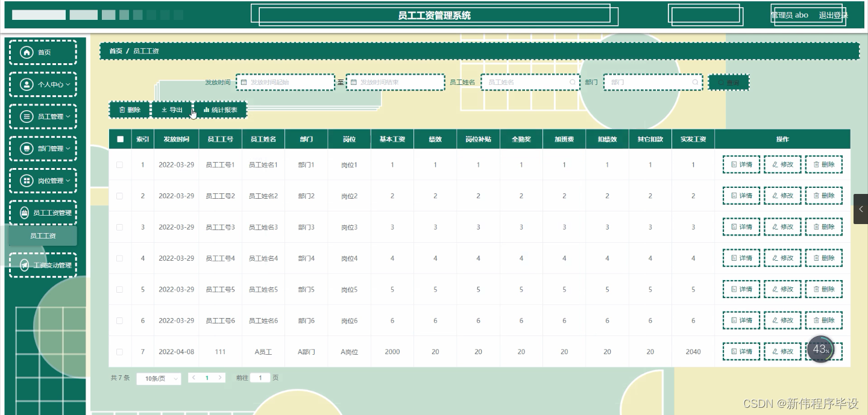The width and height of the screenshot is (868, 415).
Task: Expand the right-edge side panel arrow
Action: coord(861,209)
